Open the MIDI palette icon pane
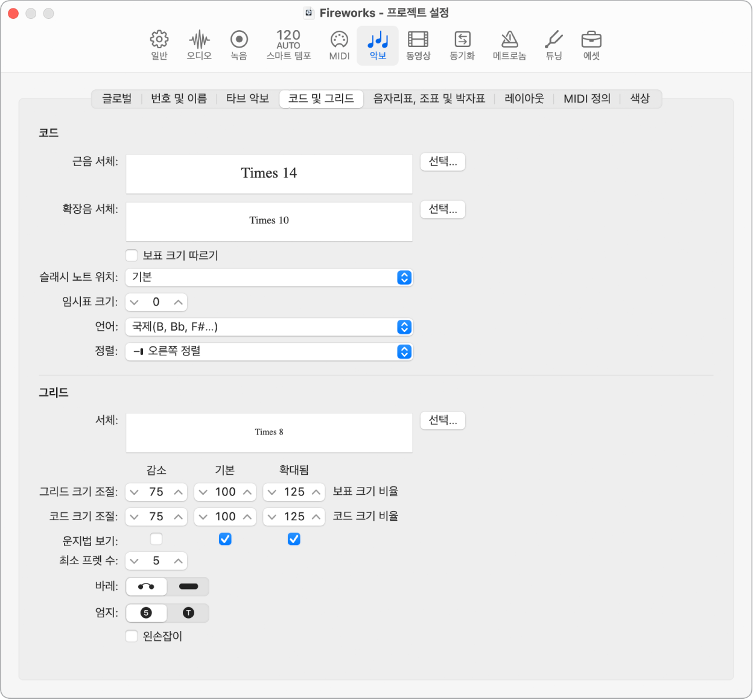Image resolution: width=753 pixels, height=700 pixels. [x=339, y=45]
